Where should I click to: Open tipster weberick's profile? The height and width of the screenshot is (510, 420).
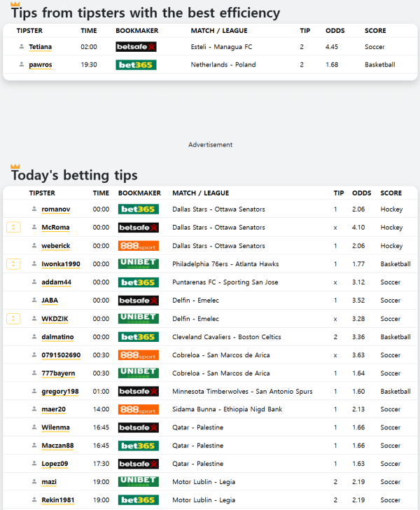pyautogui.click(x=55, y=246)
